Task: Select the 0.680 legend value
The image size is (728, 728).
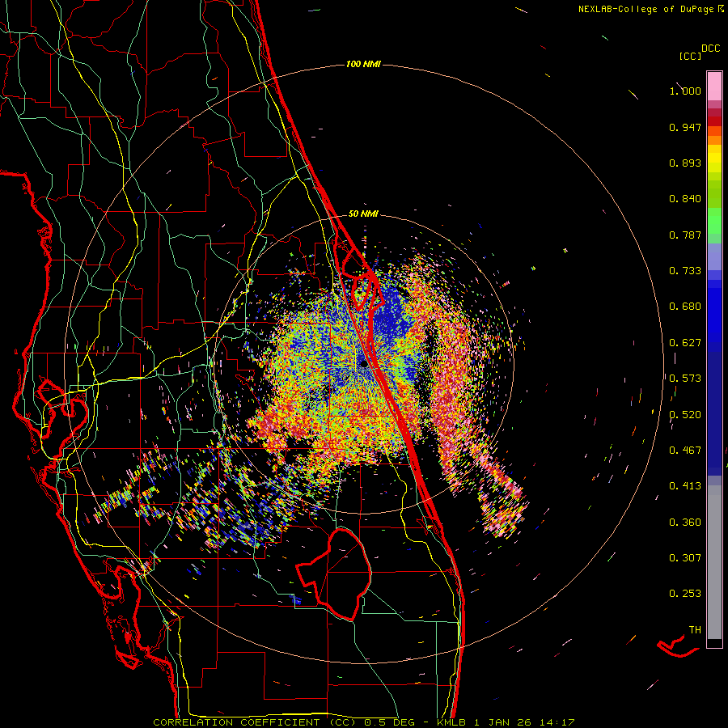Action: coord(685,307)
